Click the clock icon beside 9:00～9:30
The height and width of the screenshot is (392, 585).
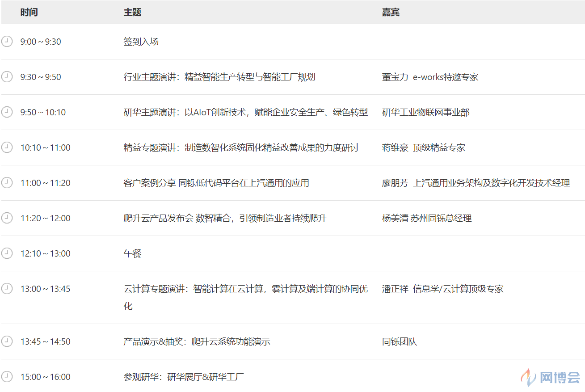[x=7, y=42]
